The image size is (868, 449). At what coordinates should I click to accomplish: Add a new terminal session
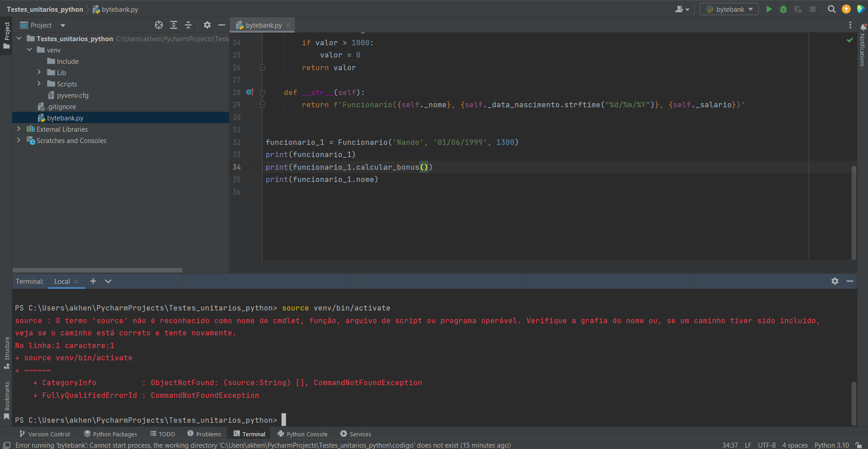tap(93, 281)
